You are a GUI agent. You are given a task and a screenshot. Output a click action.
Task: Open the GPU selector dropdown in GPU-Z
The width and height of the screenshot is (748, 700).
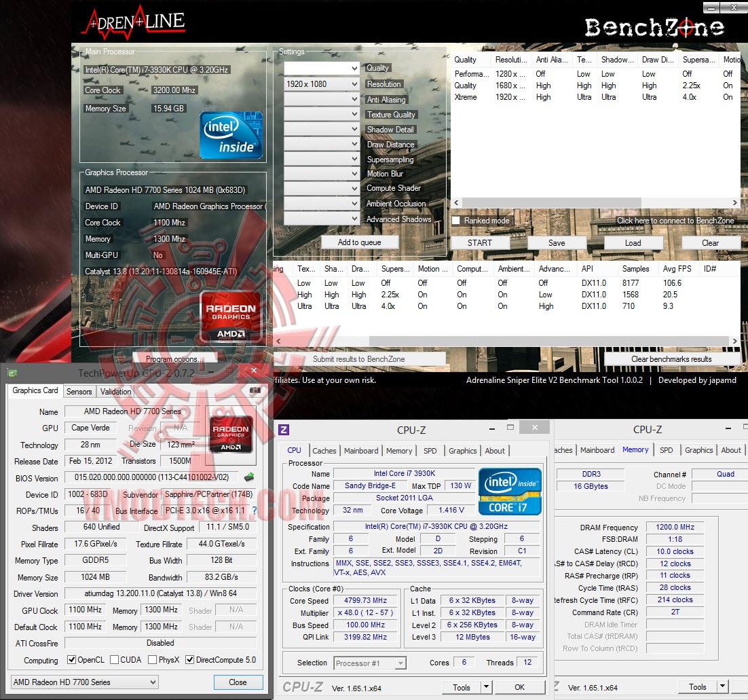pyautogui.click(x=84, y=682)
